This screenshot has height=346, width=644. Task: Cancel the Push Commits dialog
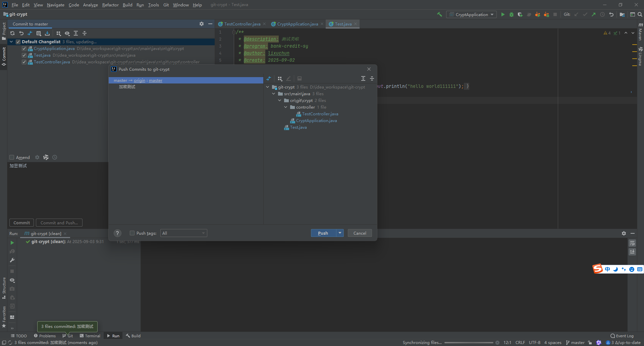[x=360, y=233]
